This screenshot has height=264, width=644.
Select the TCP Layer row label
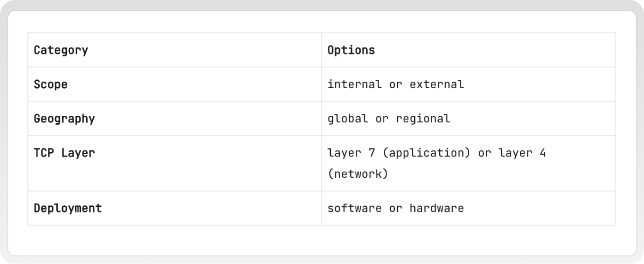[64, 153]
